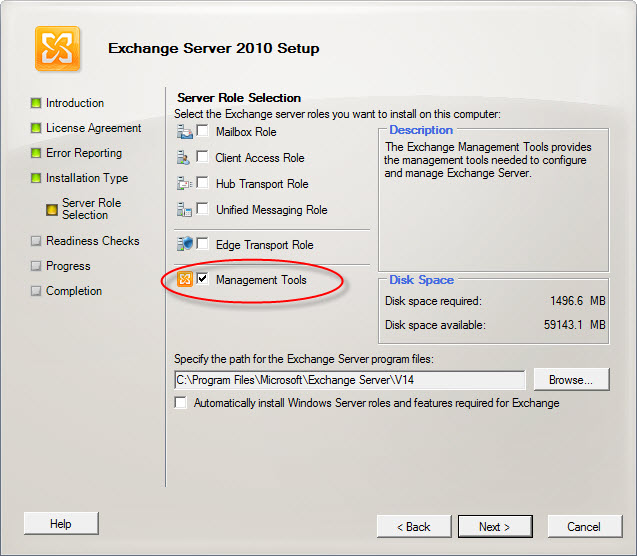Click the gray Progress step indicator

(36, 266)
